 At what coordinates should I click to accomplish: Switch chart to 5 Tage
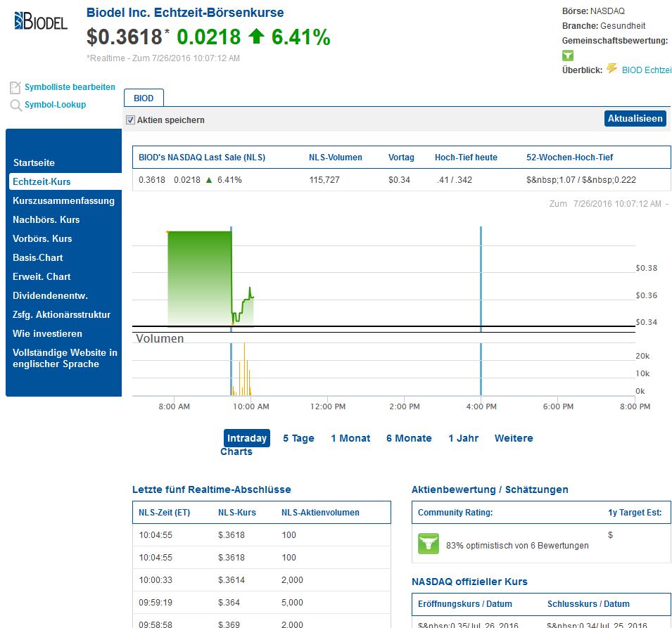(x=299, y=438)
